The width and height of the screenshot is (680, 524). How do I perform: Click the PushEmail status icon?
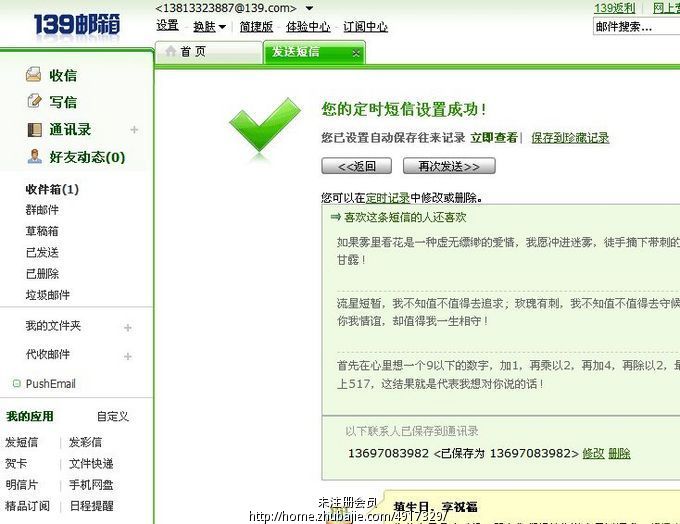point(16,383)
